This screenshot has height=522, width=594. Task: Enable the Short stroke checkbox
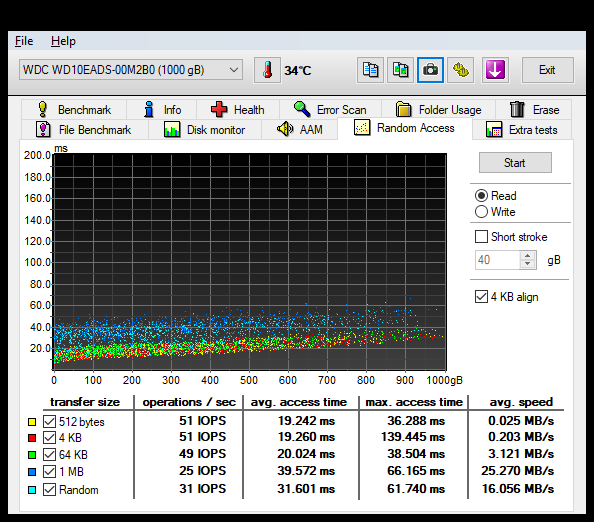[481, 237]
